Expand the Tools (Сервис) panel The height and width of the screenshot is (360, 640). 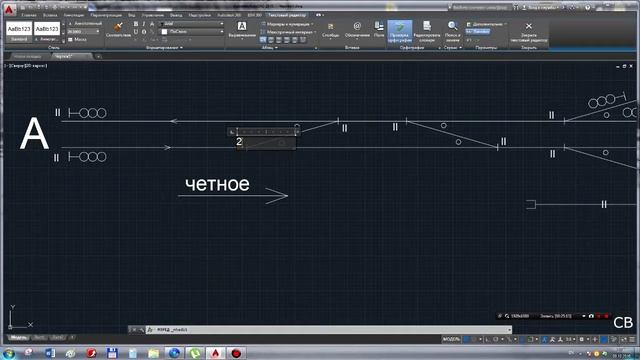pyautogui.click(x=453, y=48)
